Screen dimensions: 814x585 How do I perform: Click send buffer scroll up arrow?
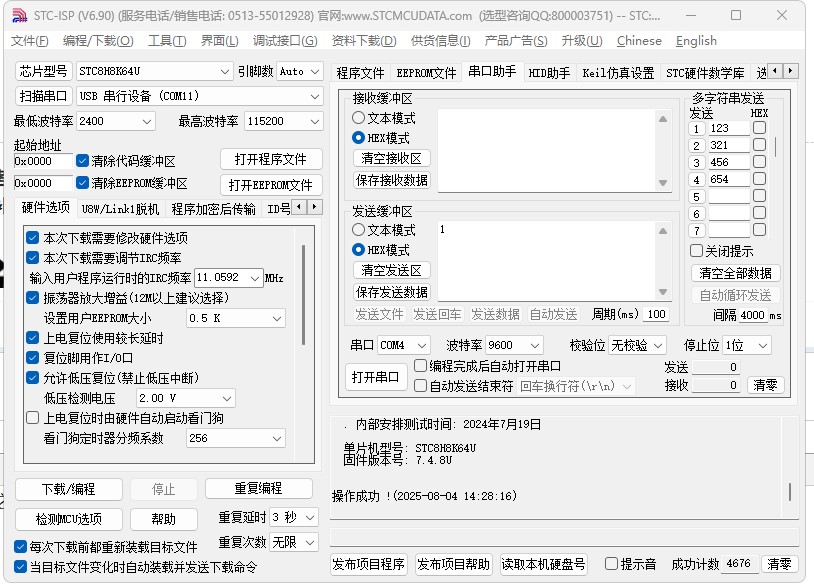pyautogui.click(x=663, y=231)
